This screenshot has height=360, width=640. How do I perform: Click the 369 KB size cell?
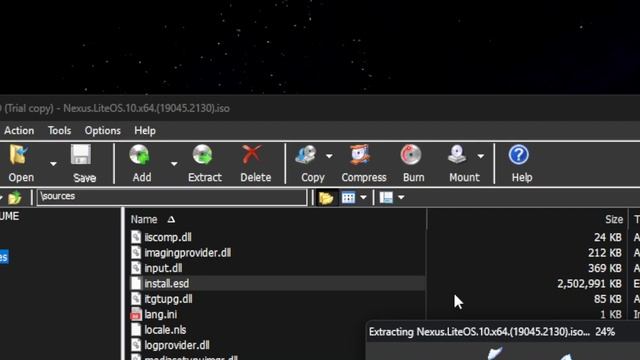click(605, 268)
